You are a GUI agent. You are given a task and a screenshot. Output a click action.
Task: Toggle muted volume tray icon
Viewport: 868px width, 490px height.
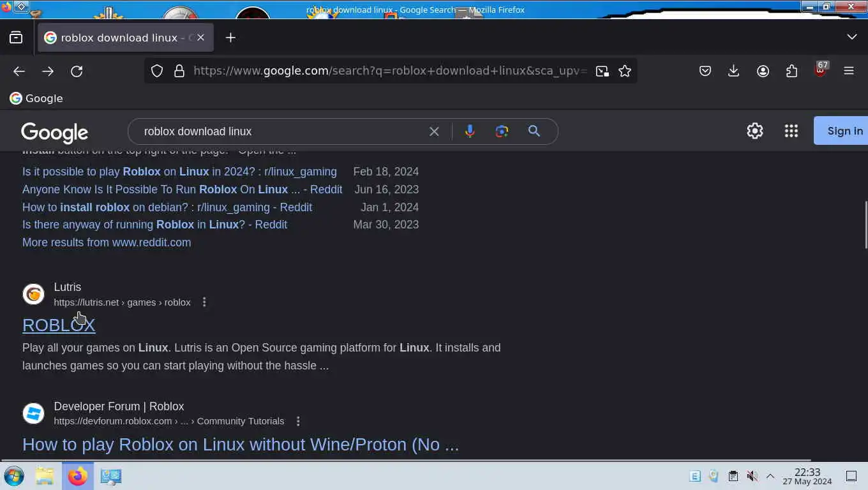(x=752, y=476)
